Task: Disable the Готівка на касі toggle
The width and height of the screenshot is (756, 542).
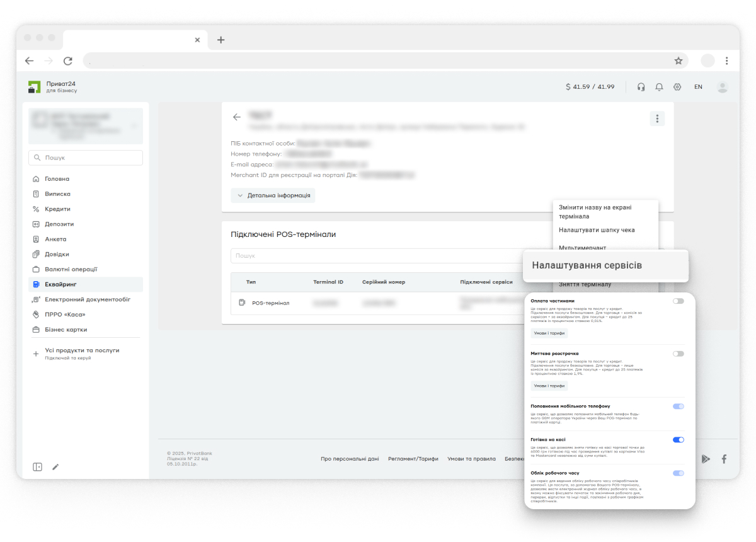Action: [678, 440]
